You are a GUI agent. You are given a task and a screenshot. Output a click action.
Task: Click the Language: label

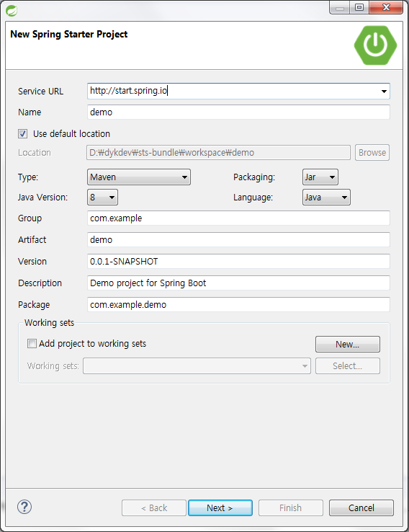253,197
